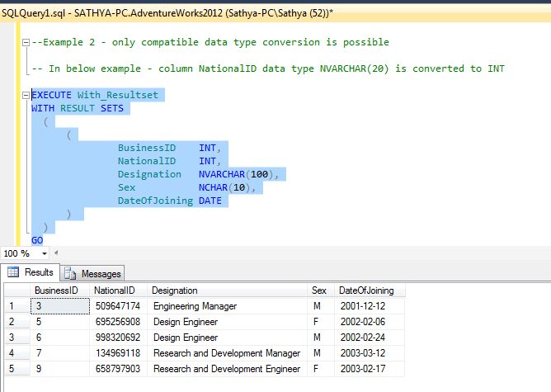Switch to the Results tab

click(x=31, y=272)
